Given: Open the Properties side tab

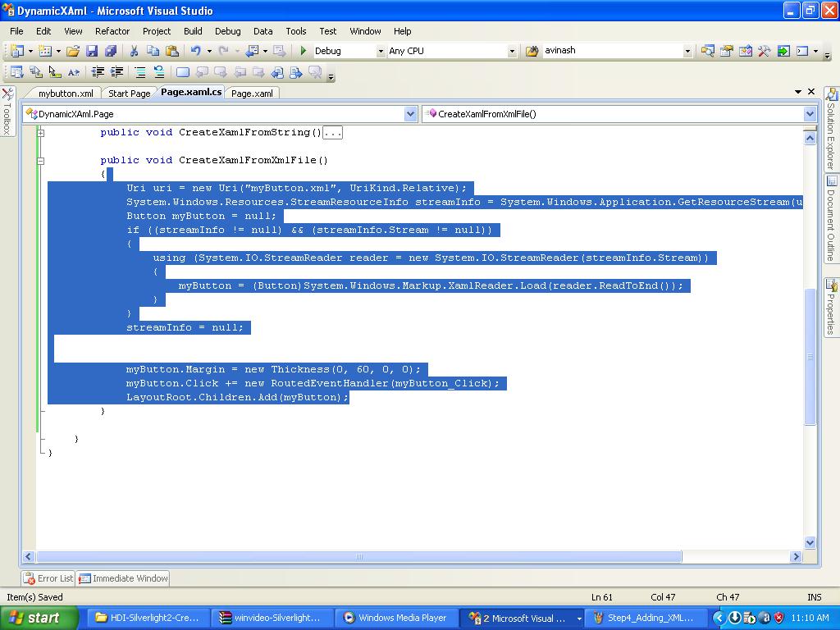Looking at the screenshot, I should tap(831, 308).
